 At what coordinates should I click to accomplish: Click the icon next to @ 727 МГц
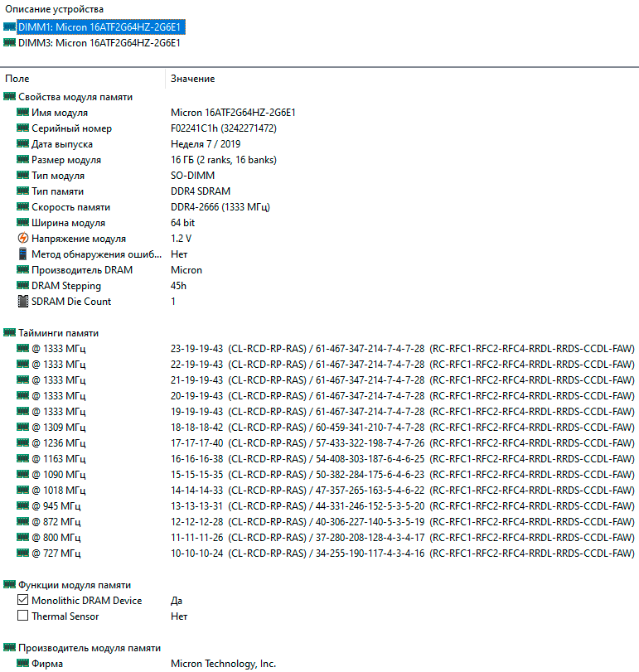22,554
